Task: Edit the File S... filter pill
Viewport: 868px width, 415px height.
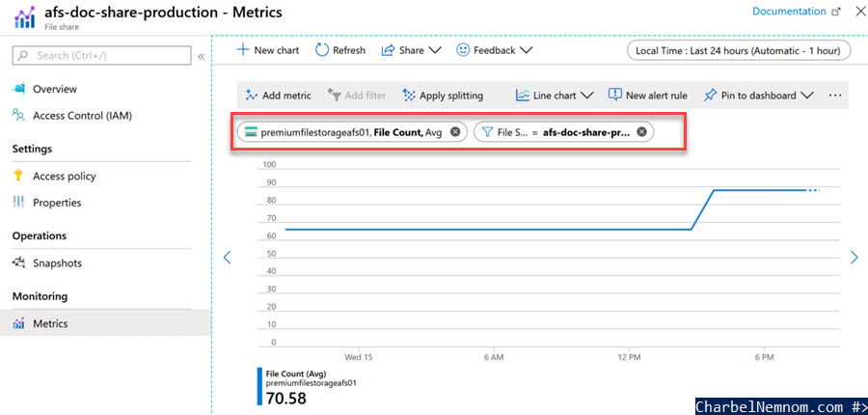Action: pyautogui.click(x=563, y=132)
